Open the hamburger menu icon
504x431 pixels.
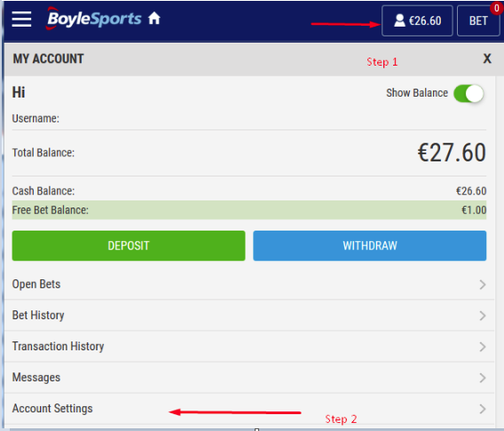coord(21,20)
